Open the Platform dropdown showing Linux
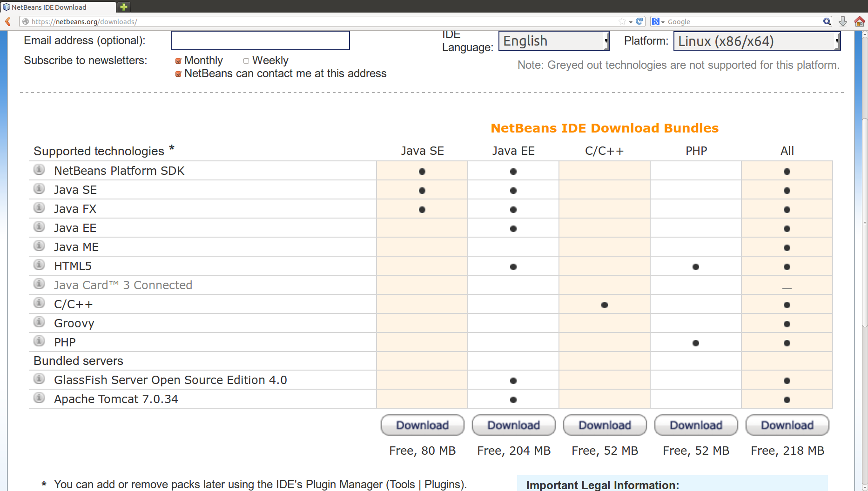The width and height of the screenshot is (868, 491). [x=757, y=41]
